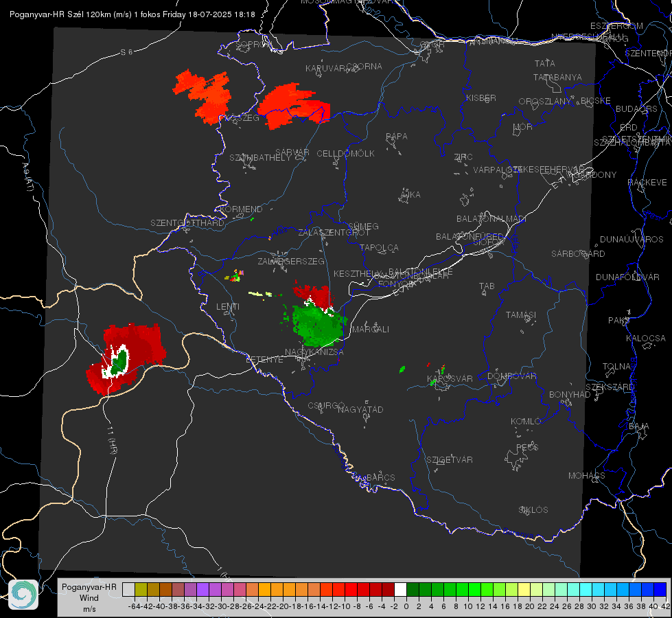Screen dimensions: 672x618
Task: Click the NAGYKANIZSA label
Action: tap(314, 352)
